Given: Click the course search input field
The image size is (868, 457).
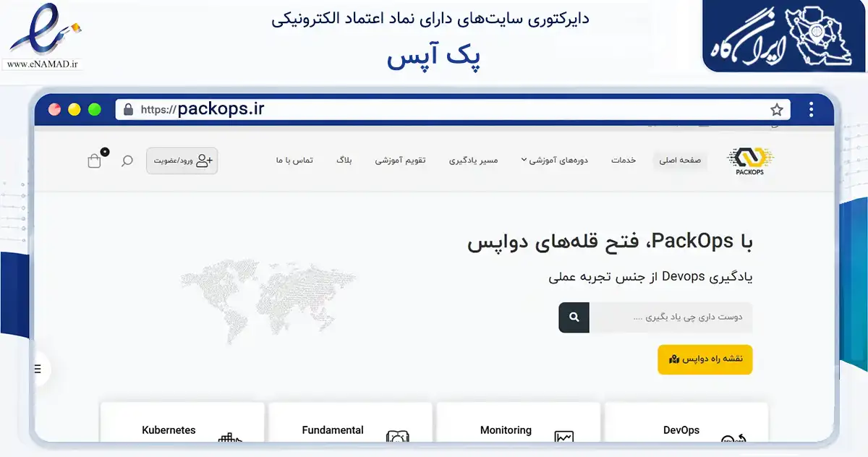Looking at the screenshot, I should click(x=671, y=317).
